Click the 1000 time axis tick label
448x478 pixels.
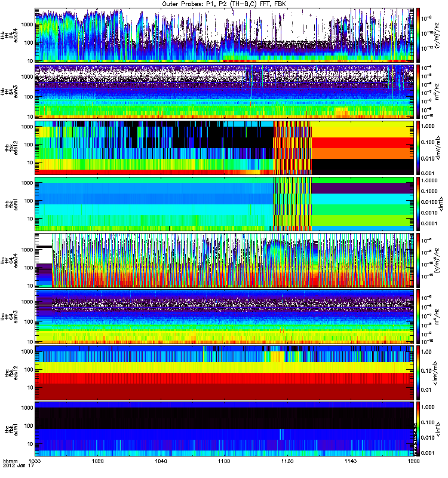[35, 462]
